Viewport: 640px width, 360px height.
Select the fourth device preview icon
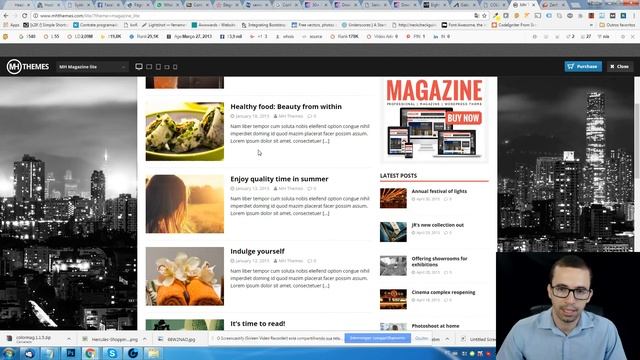tap(167, 67)
